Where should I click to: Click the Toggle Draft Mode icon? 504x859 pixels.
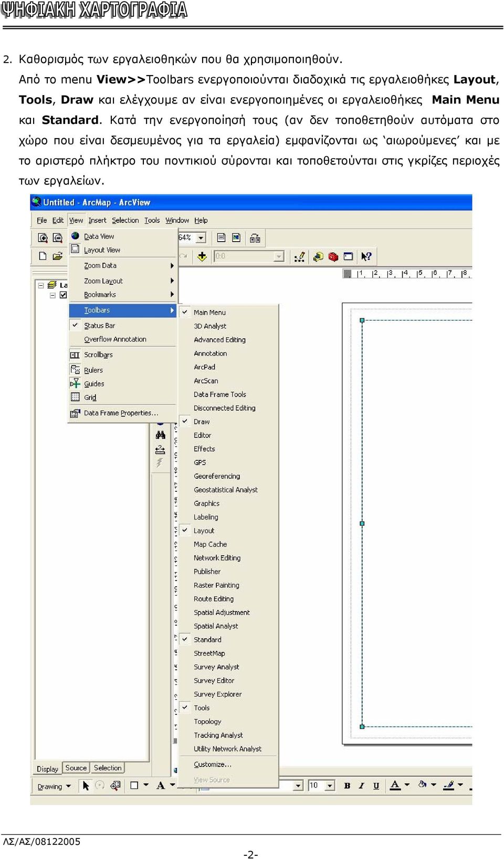(x=222, y=237)
